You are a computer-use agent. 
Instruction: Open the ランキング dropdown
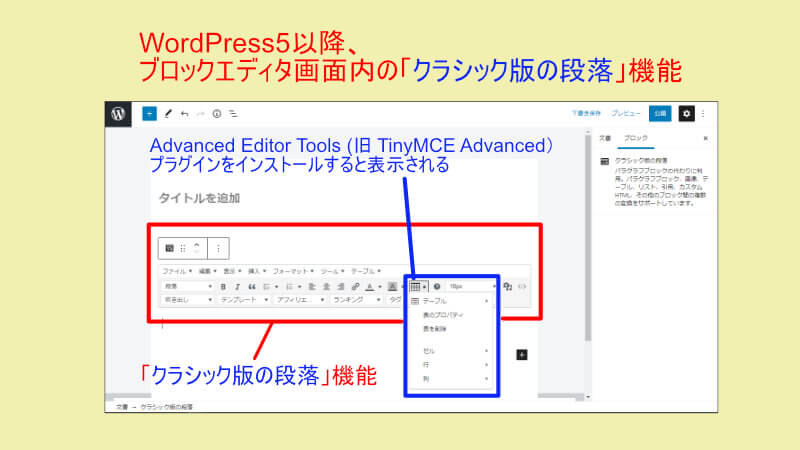tap(356, 300)
